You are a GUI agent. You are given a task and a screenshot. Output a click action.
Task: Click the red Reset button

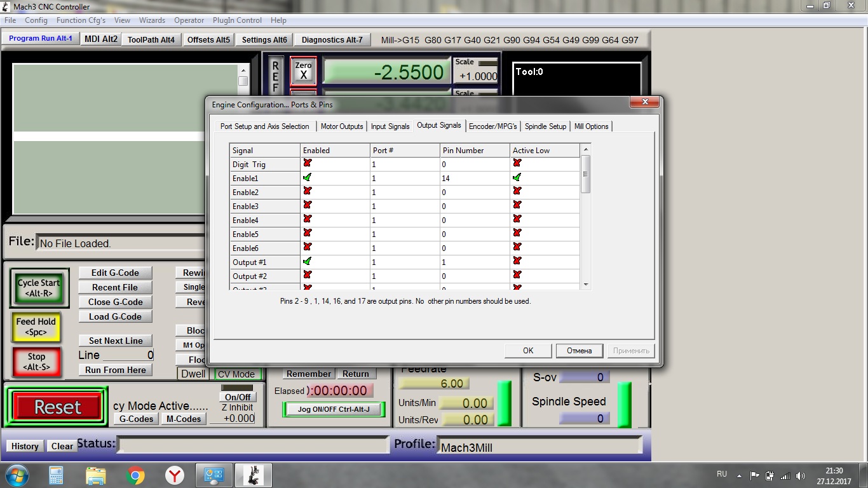tap(57, 407)
